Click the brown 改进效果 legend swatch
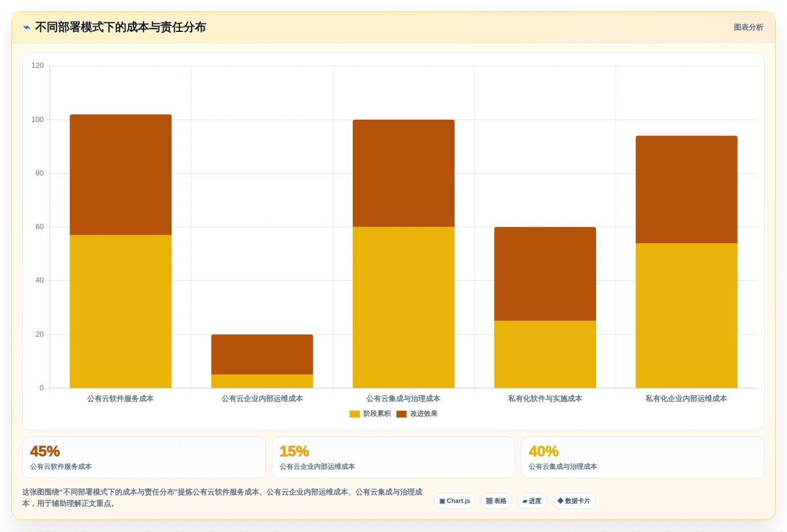This screenshot has width=787, height=532. coord(401,414)
